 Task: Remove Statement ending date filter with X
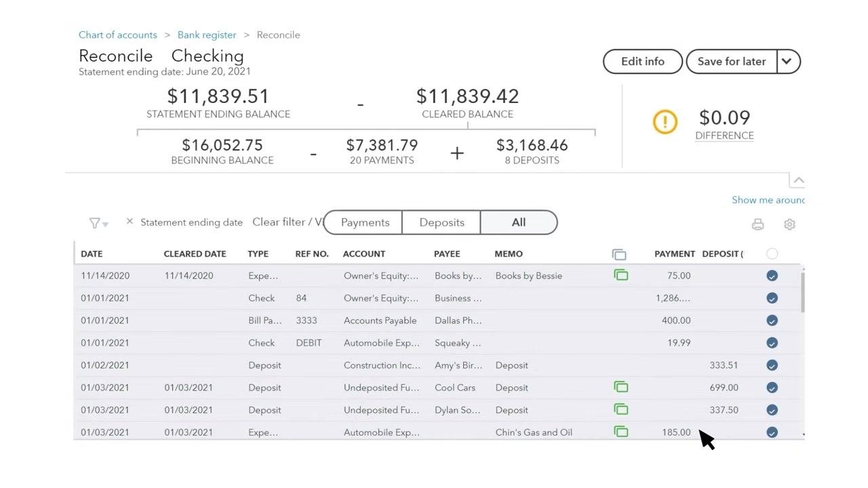130,222
